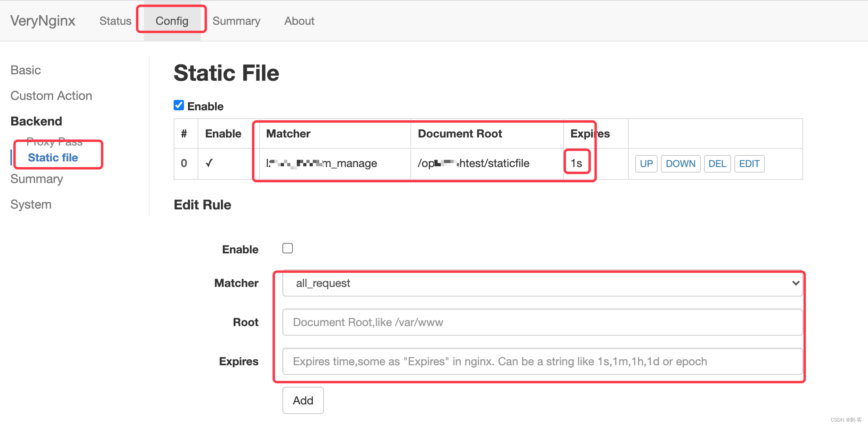
Task: Click the Edit Rule heading
Action: pyautogui.click(x=202, y=205)
